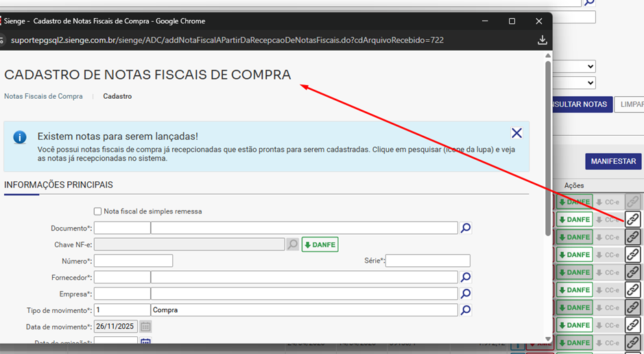Click the Série input field

tap(427, 261)
